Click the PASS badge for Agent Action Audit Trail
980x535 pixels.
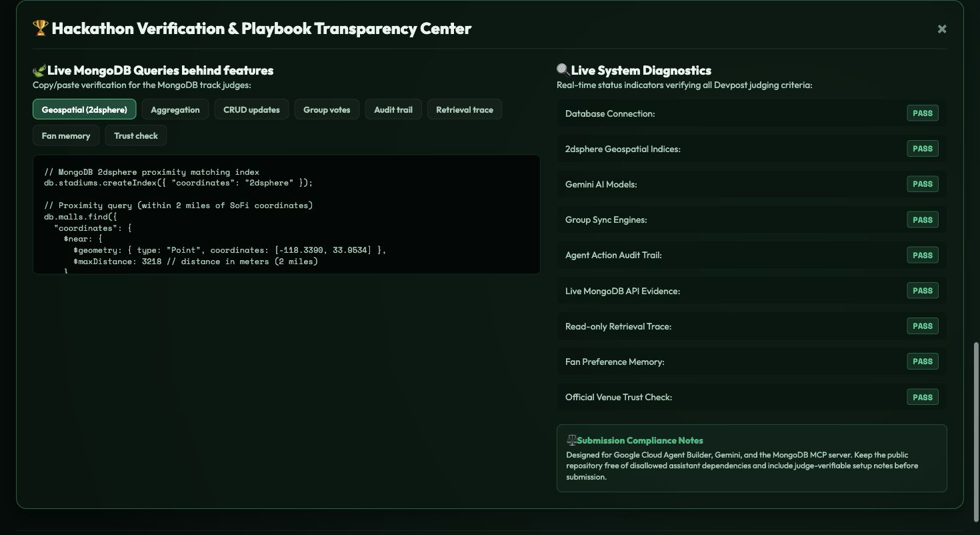(923, 255)
